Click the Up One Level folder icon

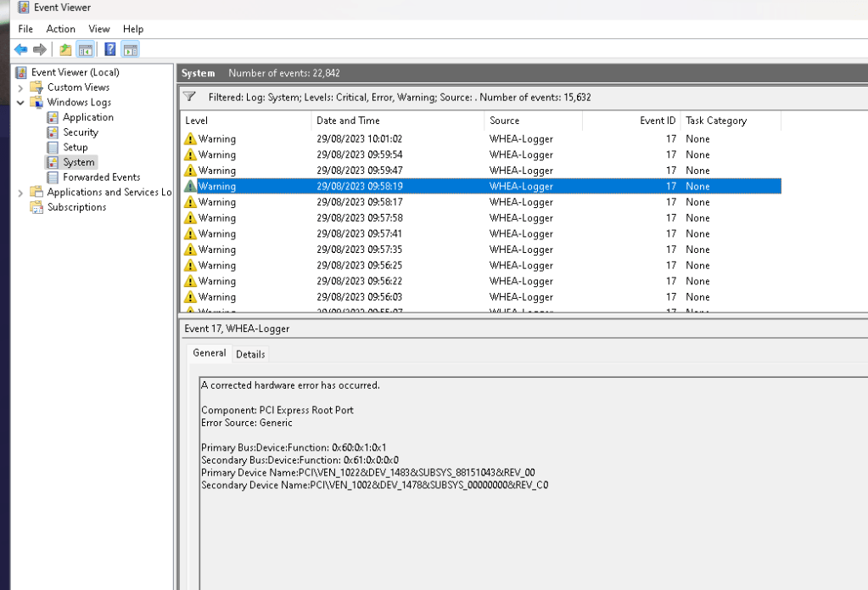tap(65, 50)
